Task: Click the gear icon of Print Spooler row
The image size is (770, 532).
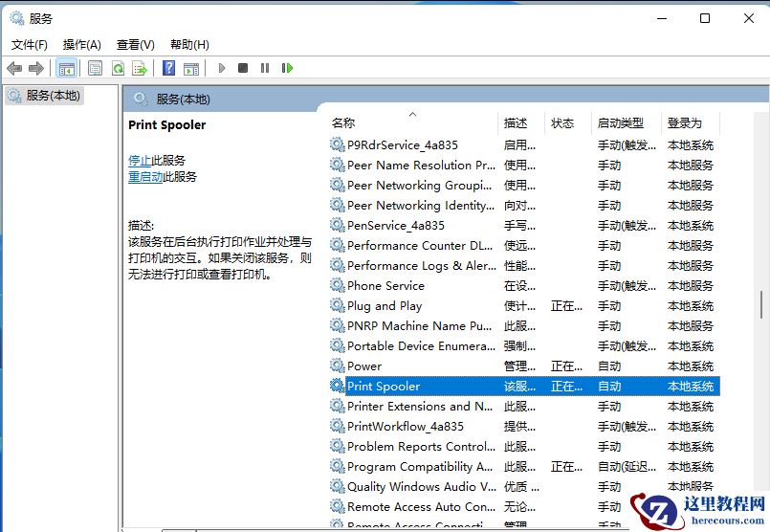Action: 337,387
